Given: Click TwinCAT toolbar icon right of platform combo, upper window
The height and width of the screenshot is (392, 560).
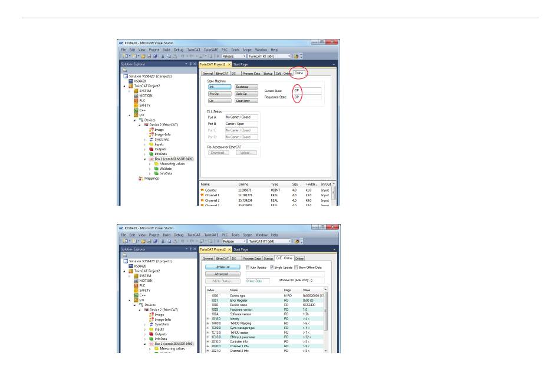Looking at the screenshot, I should click(296, 57).
